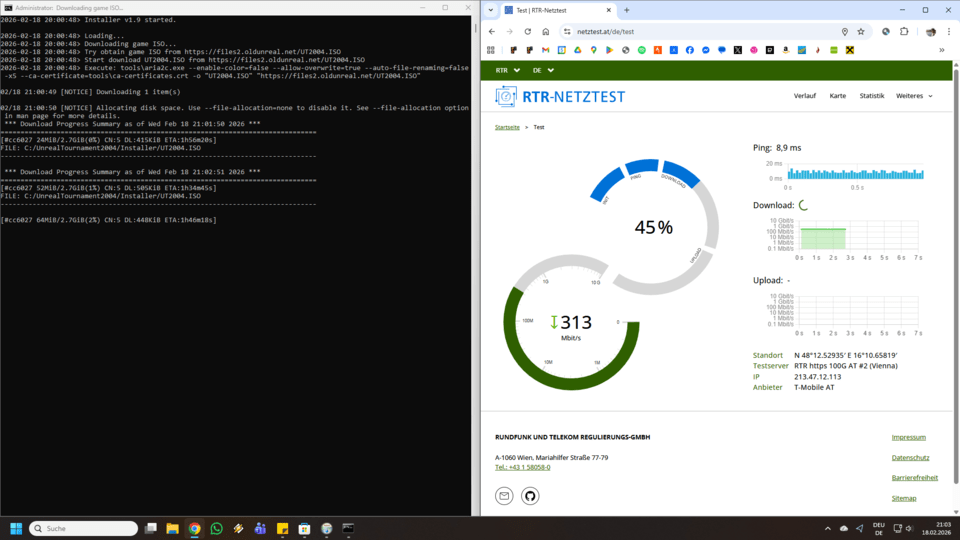Screen dimensions: 960x540
Task: Reload the netztest page
Action: (528, 31)
